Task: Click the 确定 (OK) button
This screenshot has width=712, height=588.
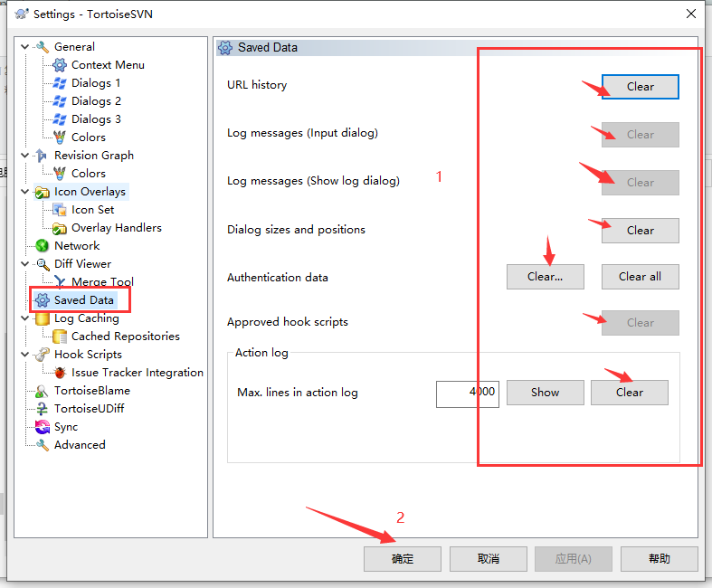Action: pyautogui.click(x=403, y=559)
